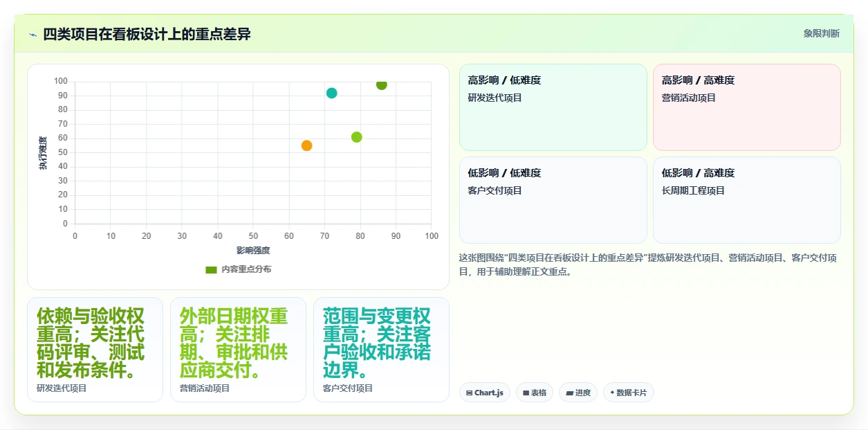The height and width of the screenshot is (430, 868).
Task: Click the icon inside the 数据卡片 tag
Action: 612,393
